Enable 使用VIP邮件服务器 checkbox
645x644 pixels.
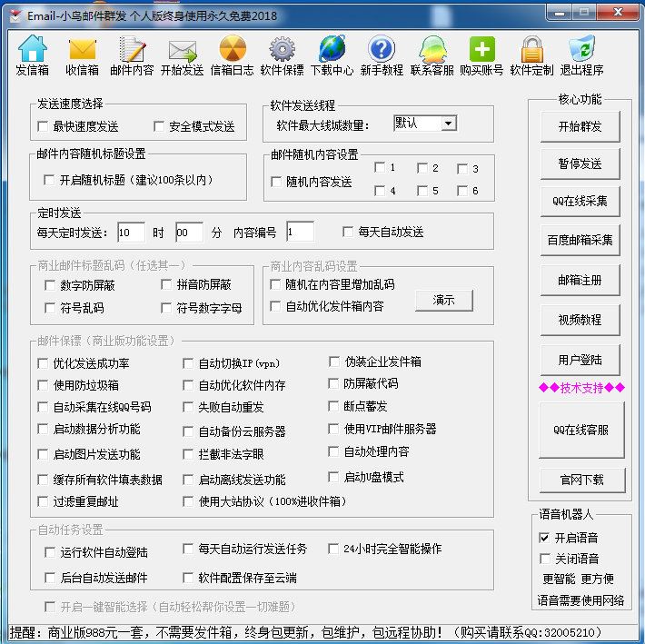point(333,429)
